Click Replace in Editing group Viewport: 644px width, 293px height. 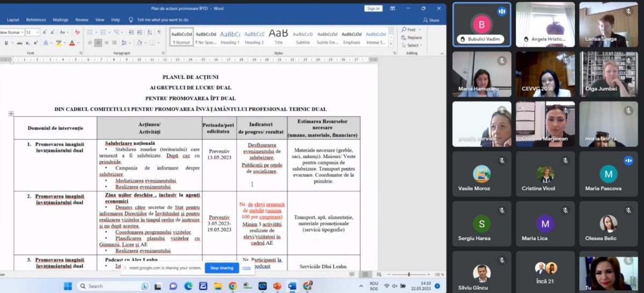coord(412,38)
